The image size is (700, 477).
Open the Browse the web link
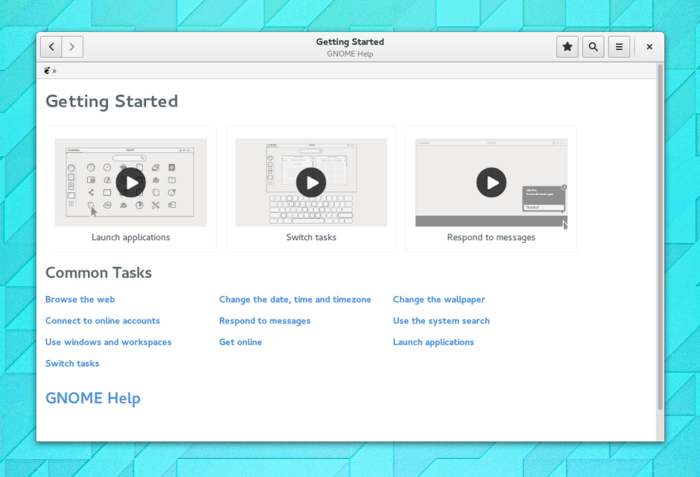tap(80, 299)
